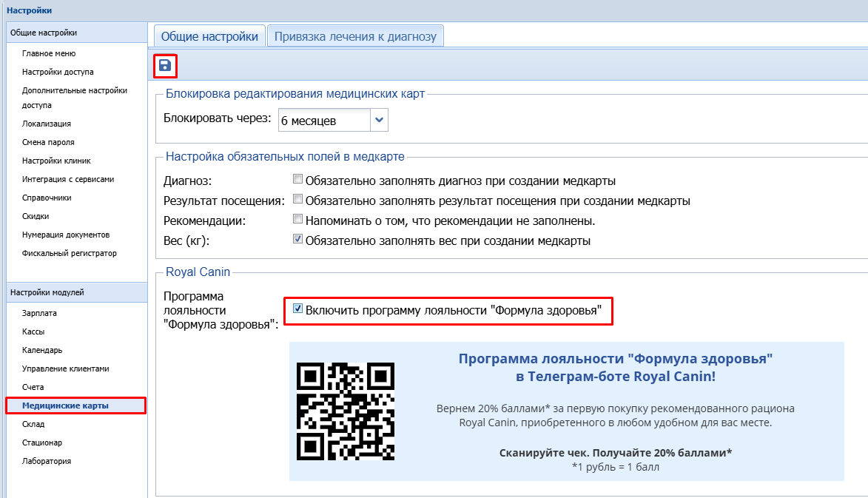
Task: Open 'Склад' module settings
Action: (x=33, y=425)
